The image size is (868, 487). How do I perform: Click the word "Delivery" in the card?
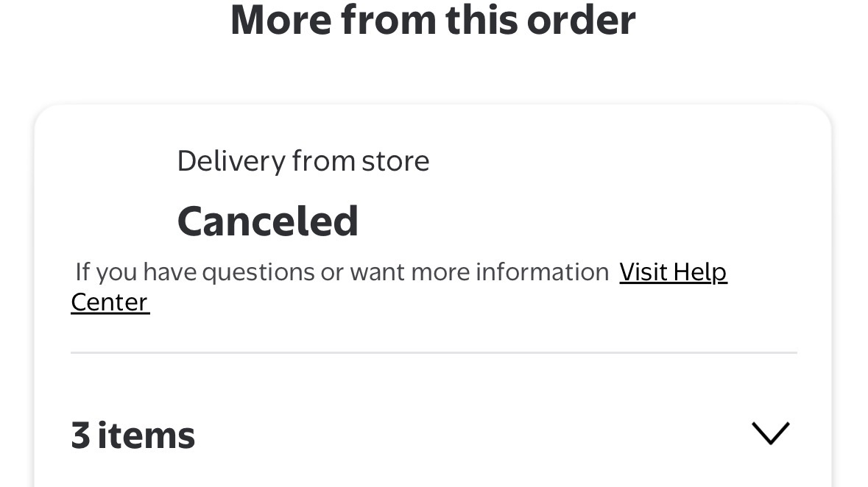click(230, 160)
